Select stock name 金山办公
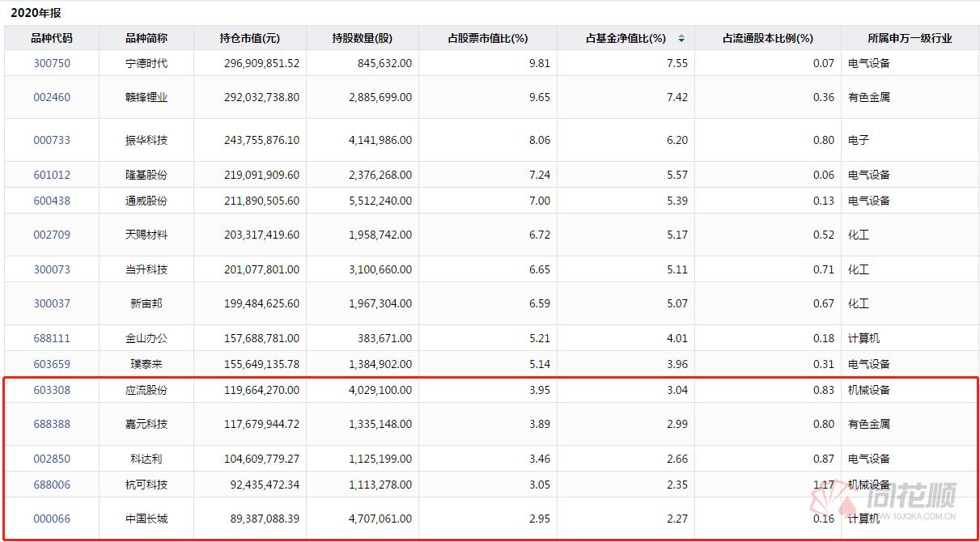980x542 pixels. [146, 338]
